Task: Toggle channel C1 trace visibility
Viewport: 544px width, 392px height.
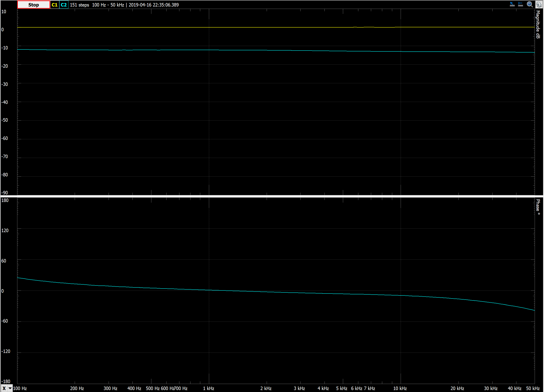Action: pyautogui.click(x=55, y=5)
